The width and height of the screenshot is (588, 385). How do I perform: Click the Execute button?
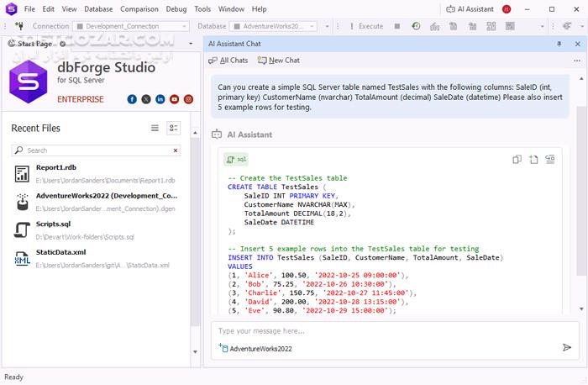(366, 26)
